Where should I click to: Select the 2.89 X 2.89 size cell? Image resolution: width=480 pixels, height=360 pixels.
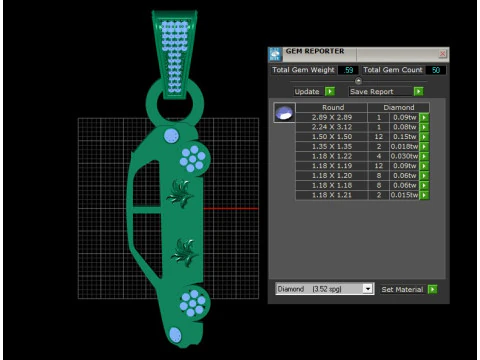pos(332,117)
